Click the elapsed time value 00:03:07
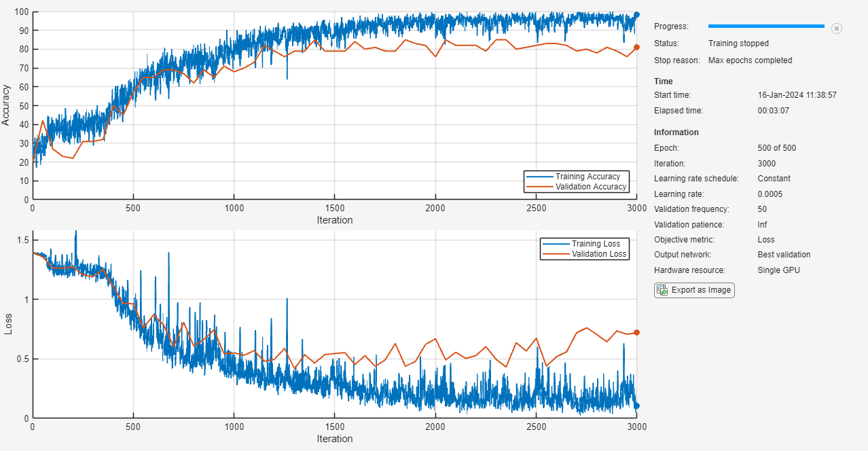Screen dimensions: 868x451 pos(773,111)
